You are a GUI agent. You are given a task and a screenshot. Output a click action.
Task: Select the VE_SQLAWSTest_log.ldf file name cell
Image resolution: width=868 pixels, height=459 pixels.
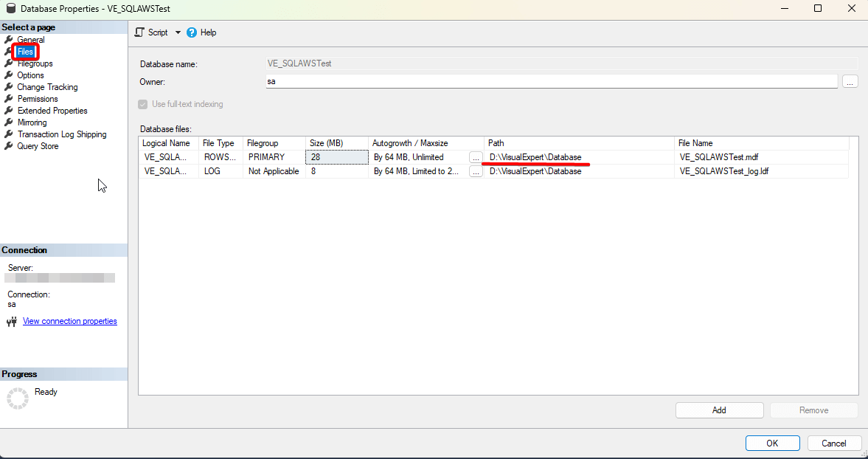click(762, 172)
